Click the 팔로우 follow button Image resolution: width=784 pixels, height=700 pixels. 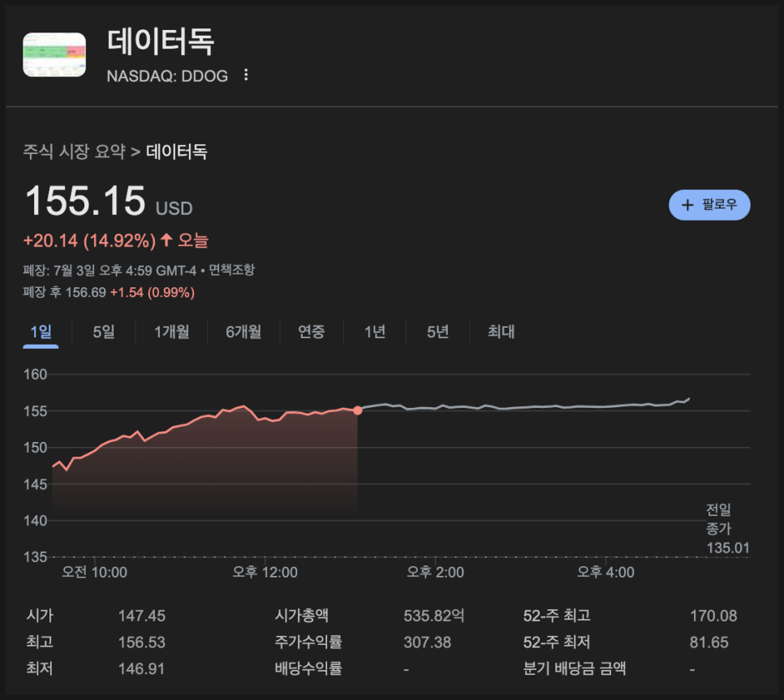(x=709, y=205)
